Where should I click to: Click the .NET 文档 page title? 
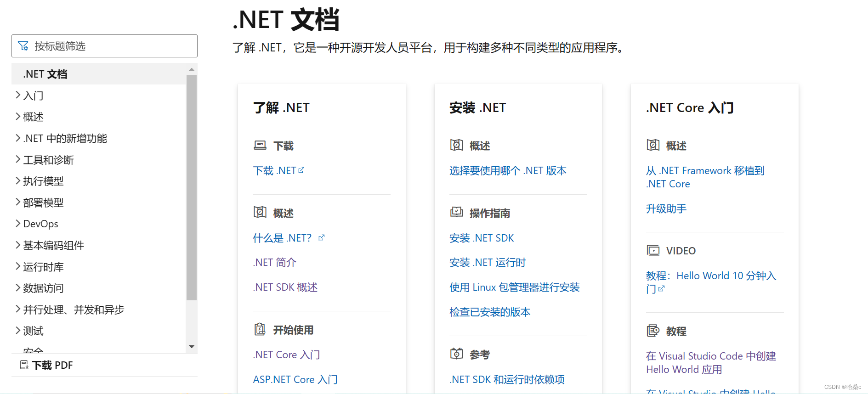point(286,20)
